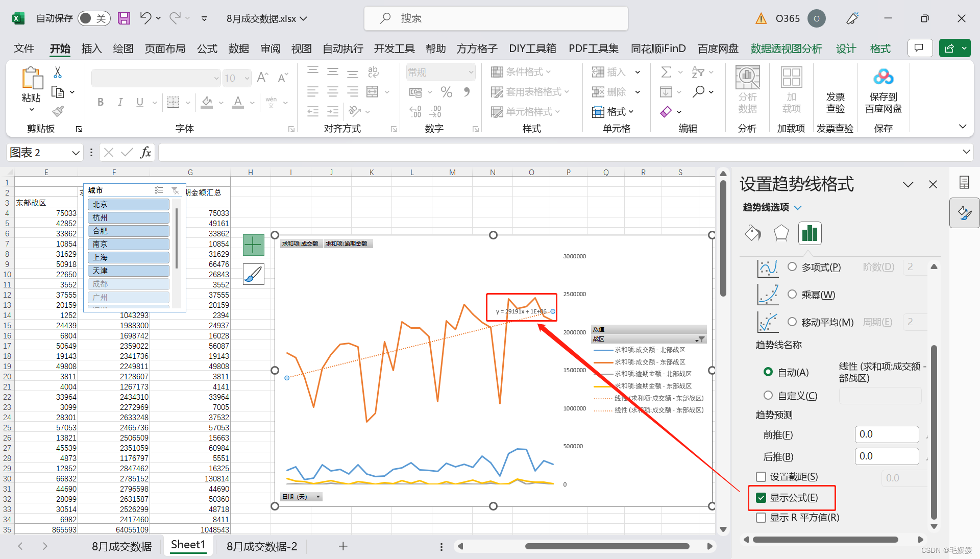Image resolution: width=980 pixels, height=559 pixels.
Task: Uncheck Display Equation on chart
Action: [761, 498]
